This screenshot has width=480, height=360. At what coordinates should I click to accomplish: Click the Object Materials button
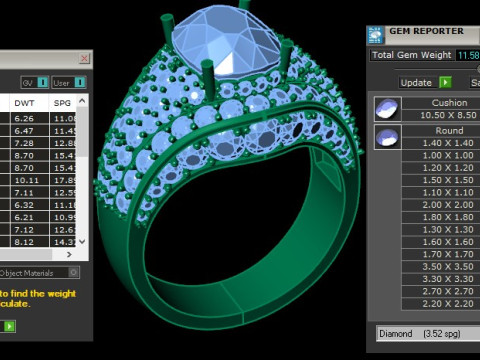pyautogui.click(x=39, y=273)
